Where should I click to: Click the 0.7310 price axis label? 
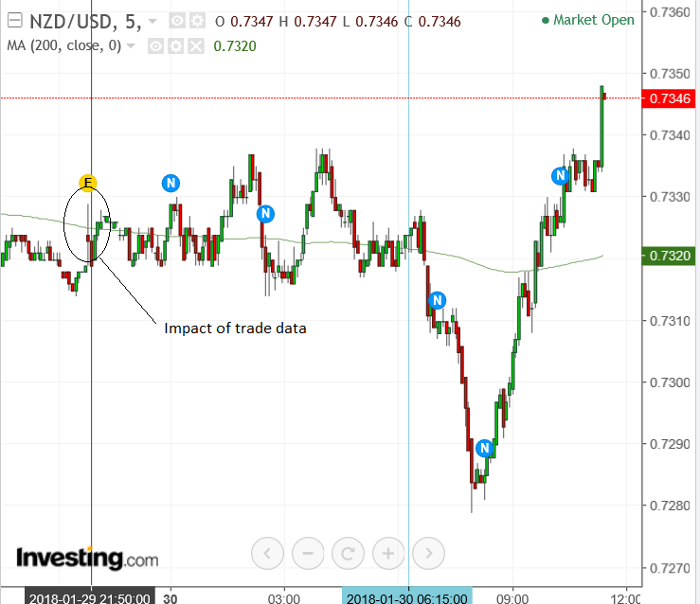click(670, 321)
